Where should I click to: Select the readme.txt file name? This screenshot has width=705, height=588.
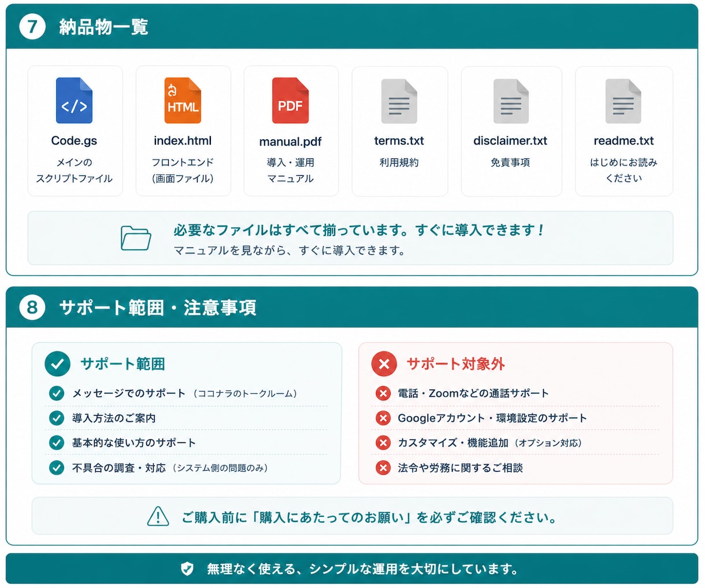tap(624, 140)
